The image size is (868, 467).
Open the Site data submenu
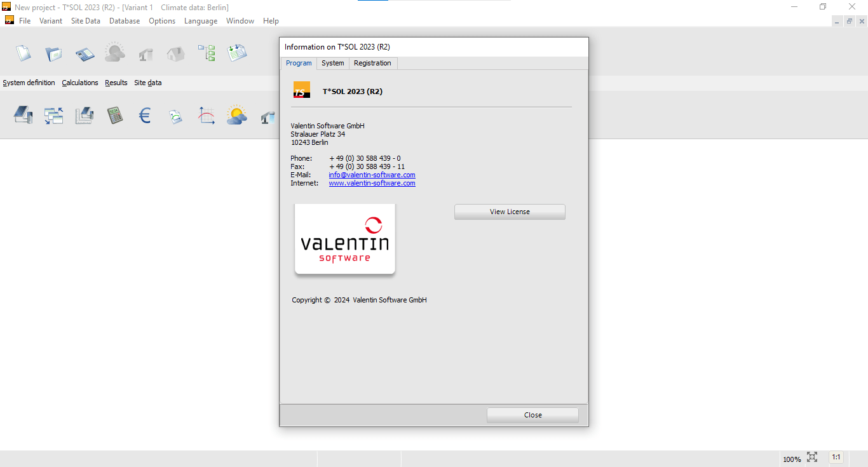148,83
